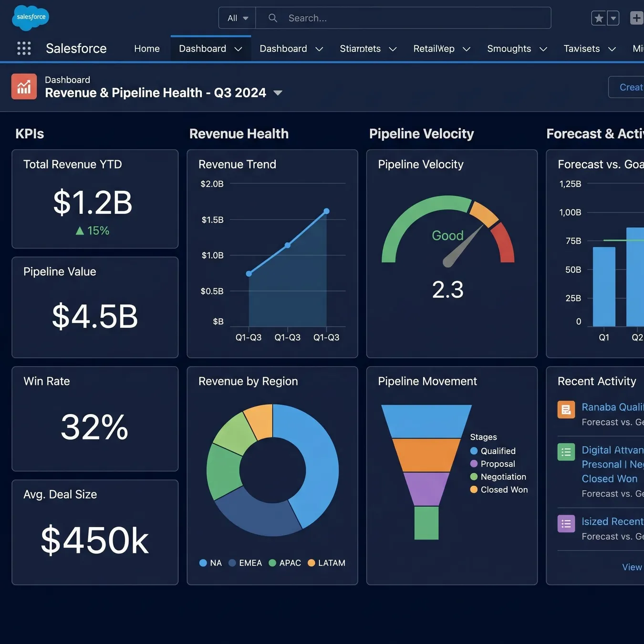Open the App Launcher dots grid
The image size is (644, 644).
coord(24,48)
